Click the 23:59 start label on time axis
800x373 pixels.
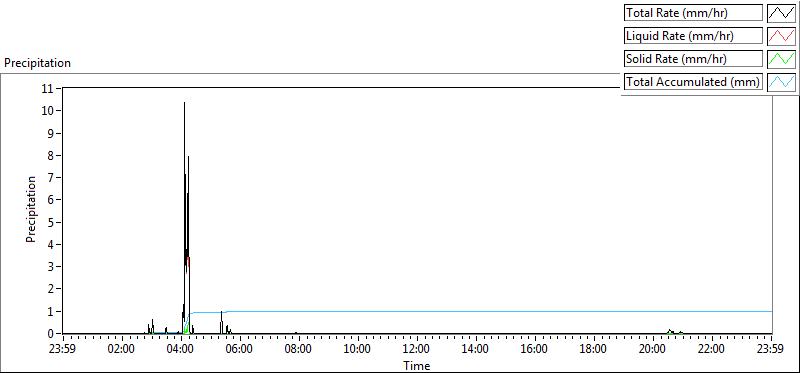63,350
